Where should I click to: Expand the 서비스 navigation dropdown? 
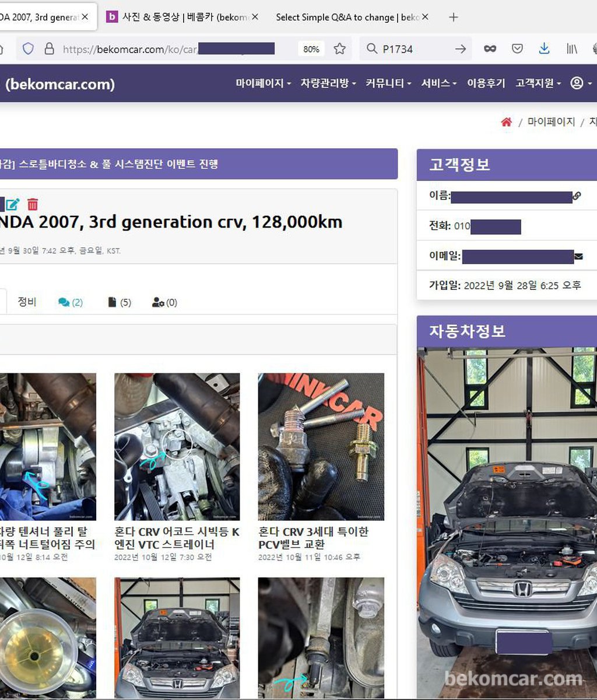point(439,83)
